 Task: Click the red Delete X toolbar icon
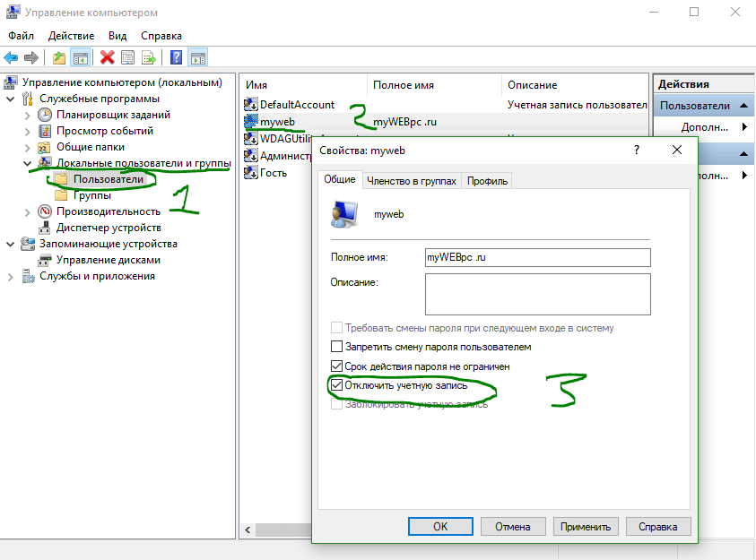pyautogui.click(x=107, y=57)
